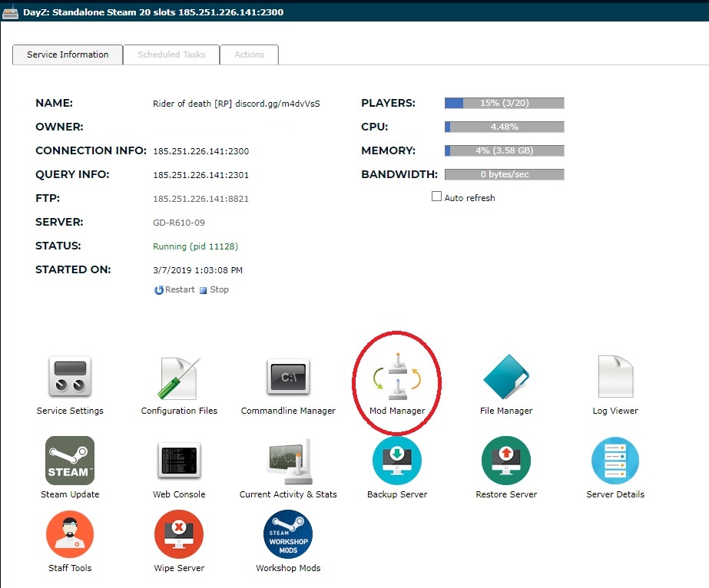709x588 pixels.
Task: Open the Service Settings icon
Action: click(70, 378)
